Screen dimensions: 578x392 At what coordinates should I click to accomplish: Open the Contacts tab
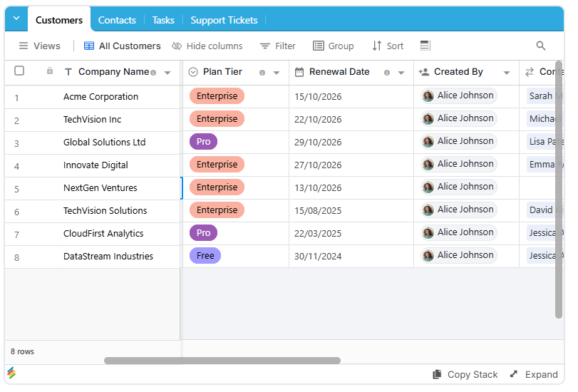tap(117, 20)
